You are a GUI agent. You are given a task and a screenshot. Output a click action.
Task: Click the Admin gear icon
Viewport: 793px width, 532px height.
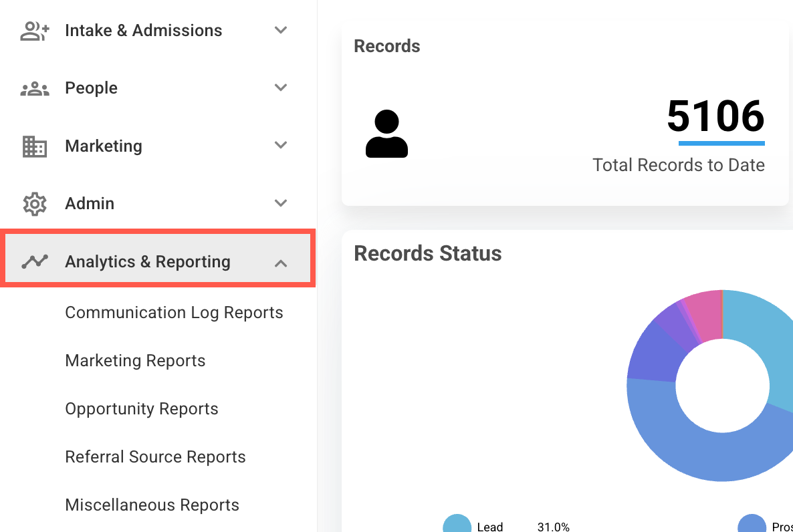(34, 204)
